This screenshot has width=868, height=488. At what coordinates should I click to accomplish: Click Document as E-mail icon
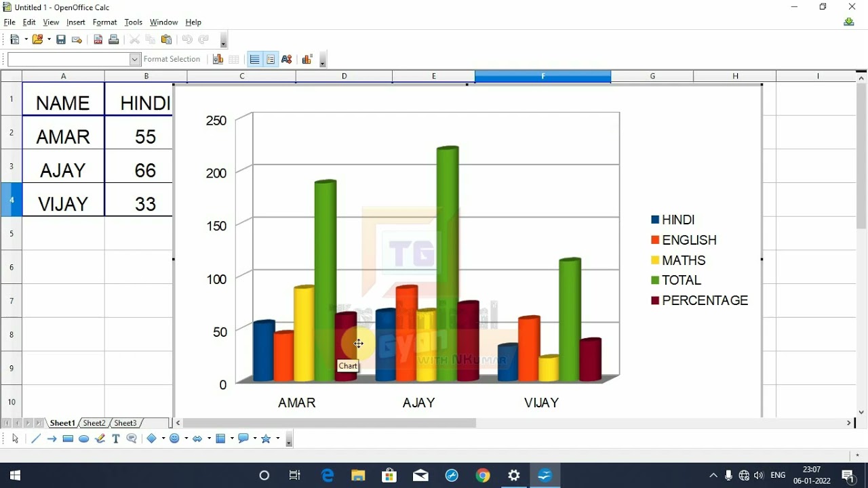[77, 40]
